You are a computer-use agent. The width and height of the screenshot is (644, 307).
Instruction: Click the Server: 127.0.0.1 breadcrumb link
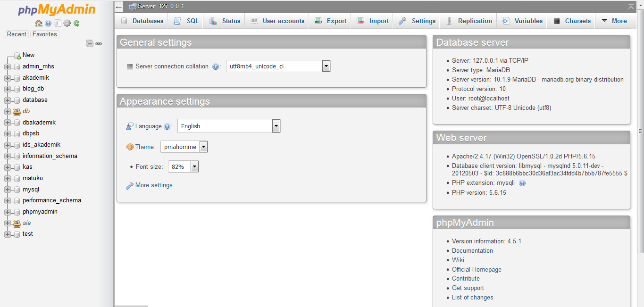tap(160, 7)
